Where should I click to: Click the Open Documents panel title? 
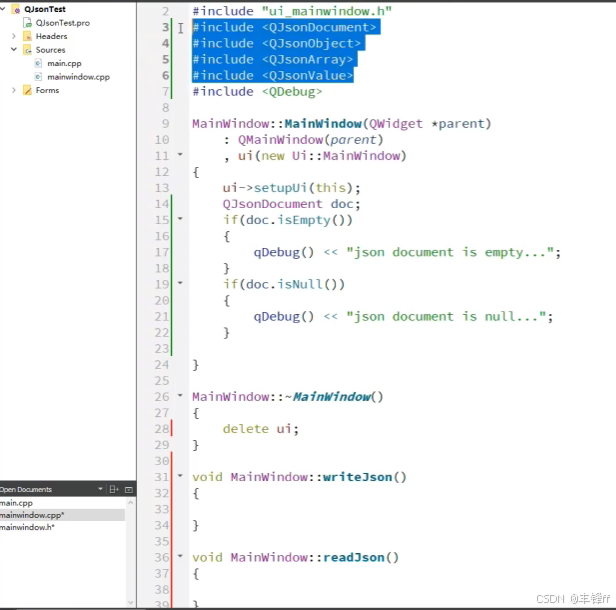tap(26, 489)
